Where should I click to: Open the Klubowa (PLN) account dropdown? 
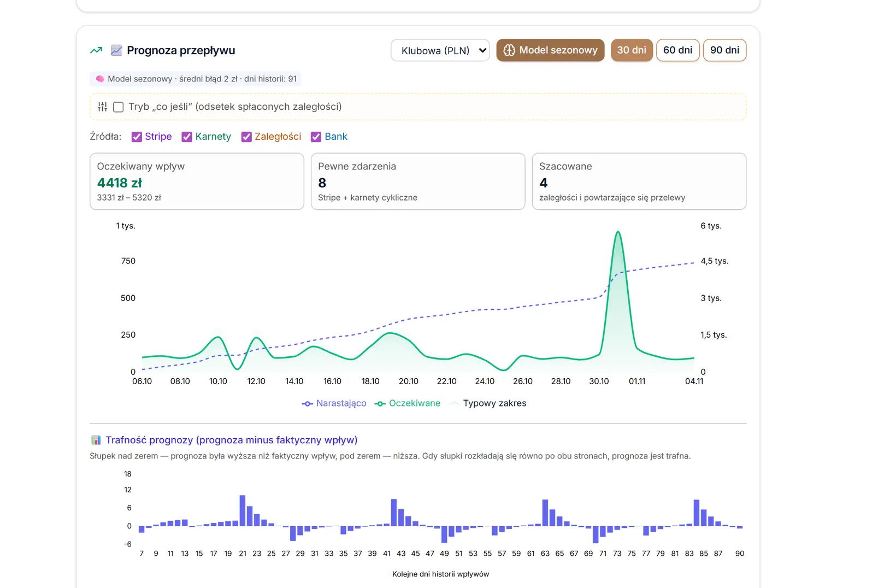[440, 50]
